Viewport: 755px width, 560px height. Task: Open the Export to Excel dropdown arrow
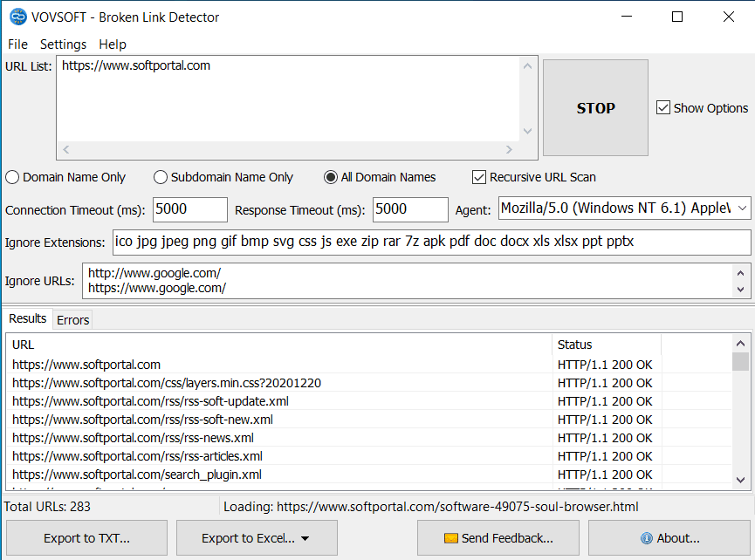point(305,538)
